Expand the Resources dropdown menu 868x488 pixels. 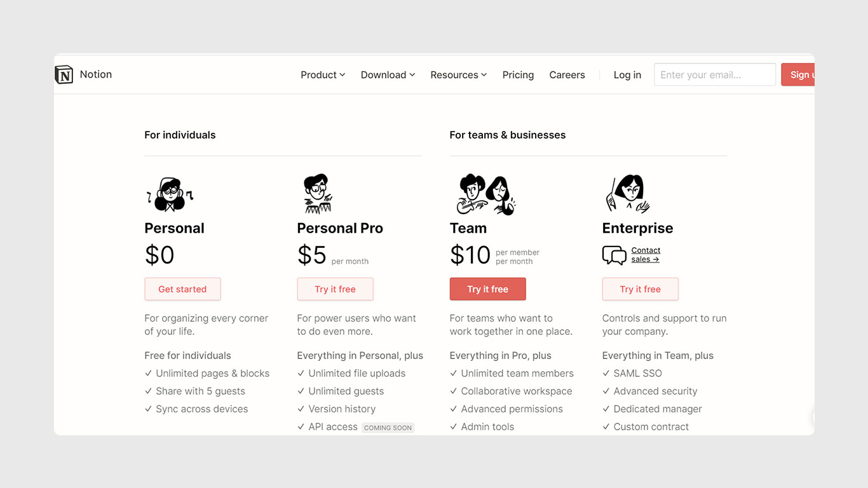coord(458,75)
